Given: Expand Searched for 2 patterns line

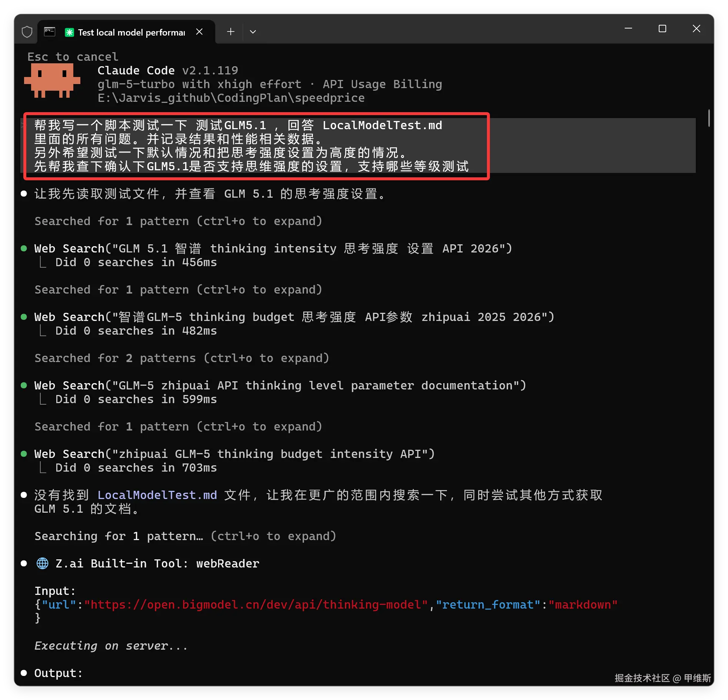Looking at the screenshot, I should tap(181, 358).
